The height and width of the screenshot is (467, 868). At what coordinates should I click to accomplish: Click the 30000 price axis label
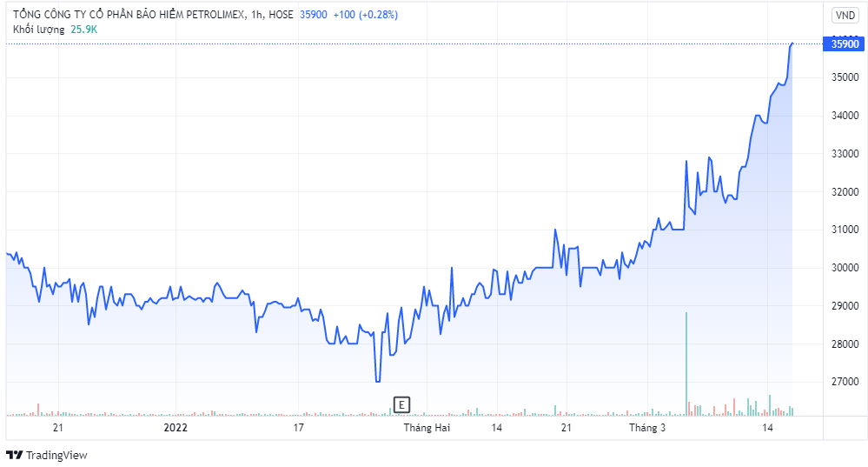[845, 267]
